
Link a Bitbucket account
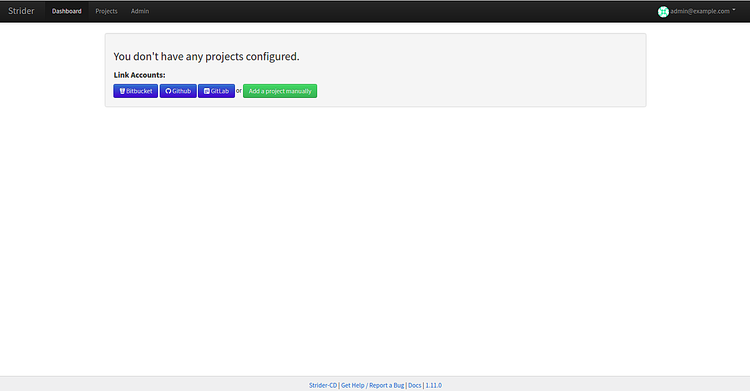pyautogui.click(x=135, y=91)
